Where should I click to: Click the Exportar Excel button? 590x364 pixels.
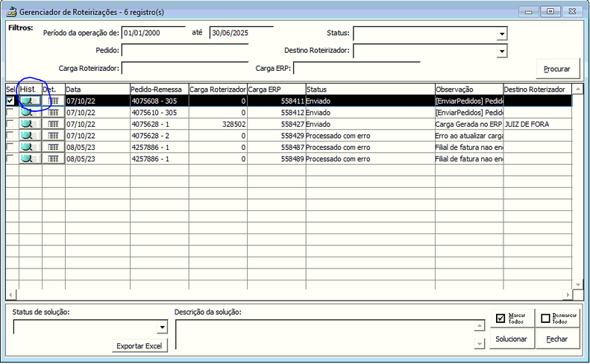[139, 346]
